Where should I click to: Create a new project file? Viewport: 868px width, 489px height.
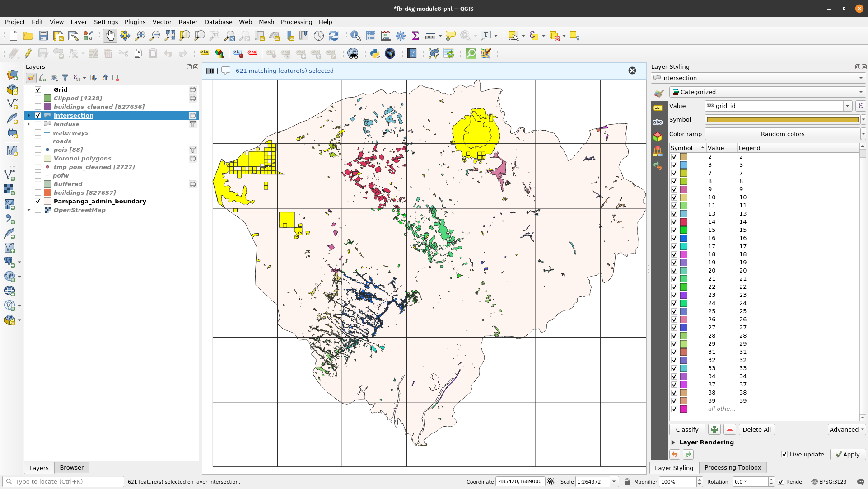click(x=14, y=36)
